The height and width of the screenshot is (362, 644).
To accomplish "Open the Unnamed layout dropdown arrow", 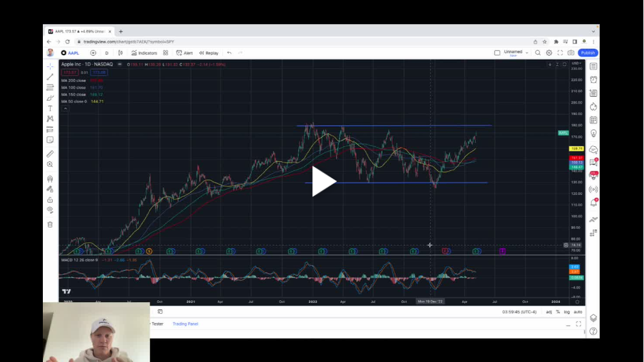I will (526, 53).
